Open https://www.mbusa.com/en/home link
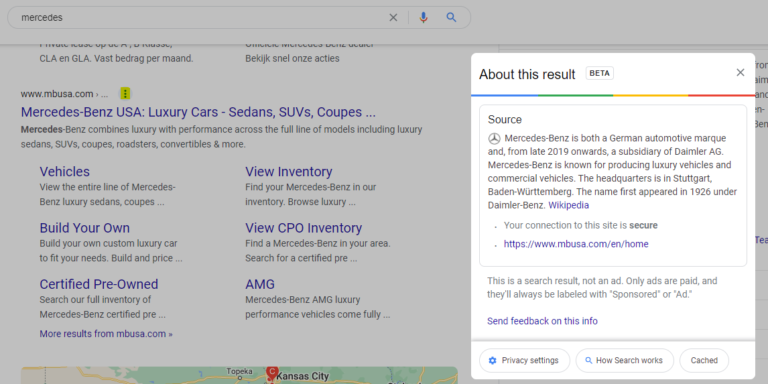 click(576, 244)
